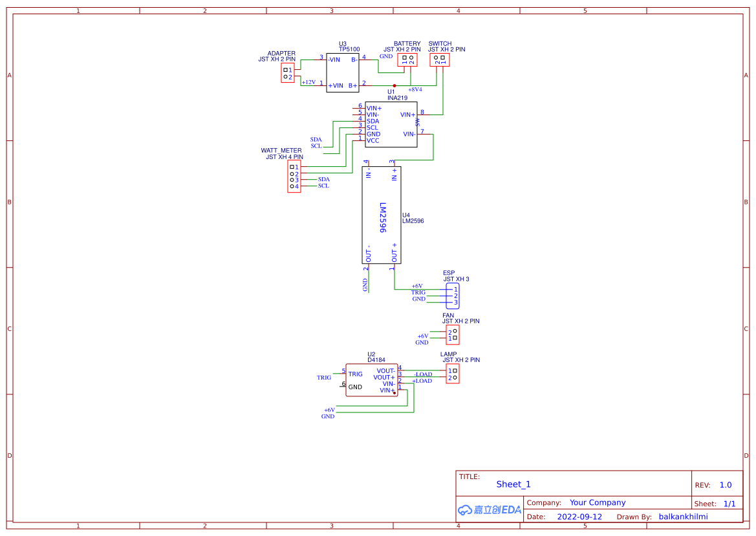Screen dimensions: 756x536
Task: Select the SDA label near WATT_METER
Action: pos(323,179)
